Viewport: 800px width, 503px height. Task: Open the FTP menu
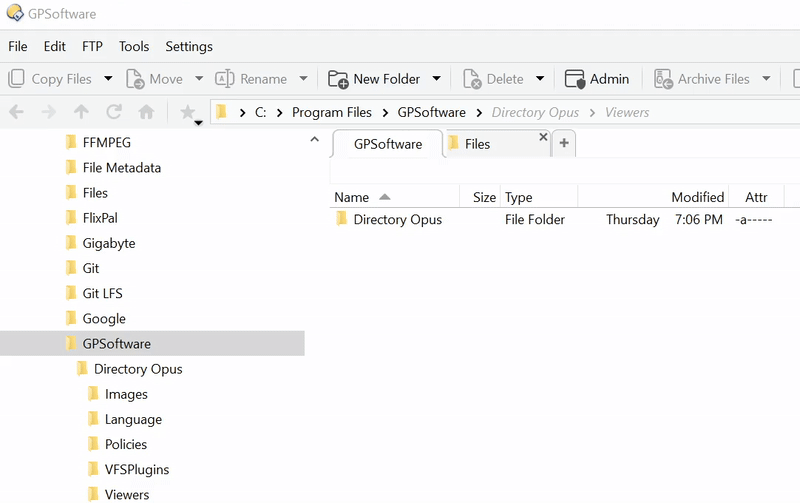click(x=92, y=46)
